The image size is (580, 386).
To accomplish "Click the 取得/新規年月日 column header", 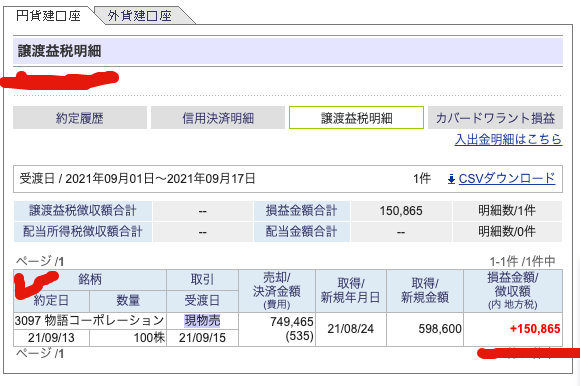I will [x=351, y=291].
